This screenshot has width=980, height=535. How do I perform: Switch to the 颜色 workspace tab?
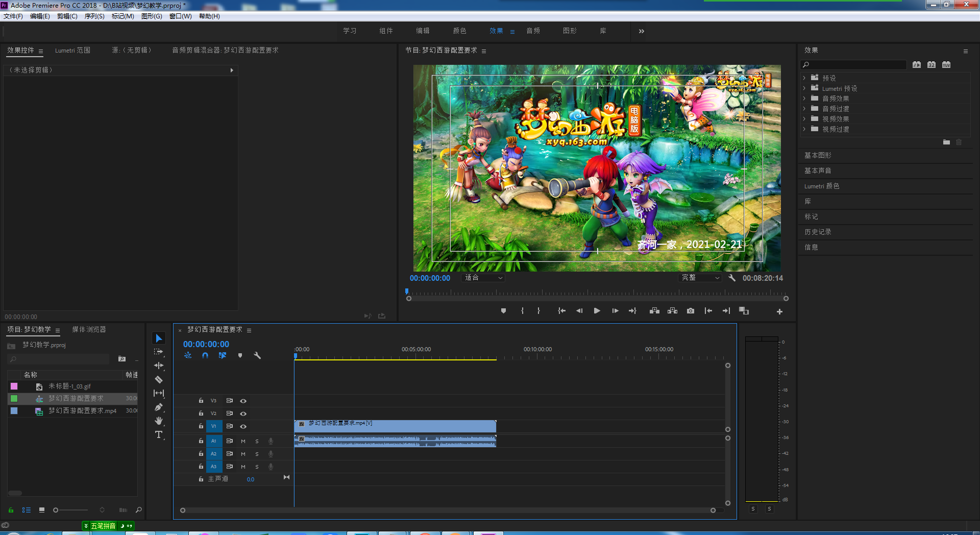tap(459, 31)
